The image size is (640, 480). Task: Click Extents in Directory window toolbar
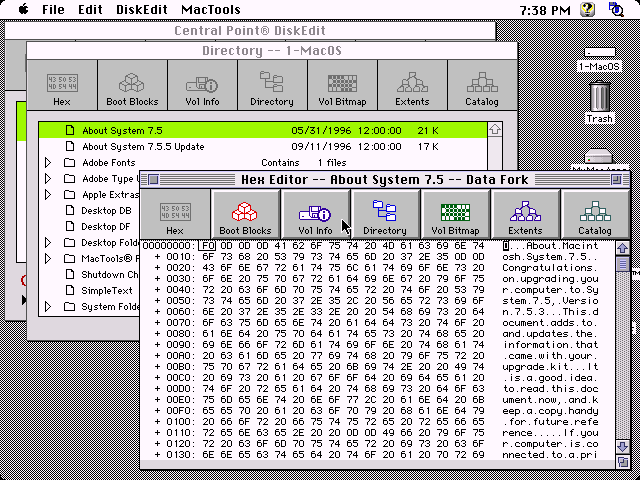tap(412, 85)
